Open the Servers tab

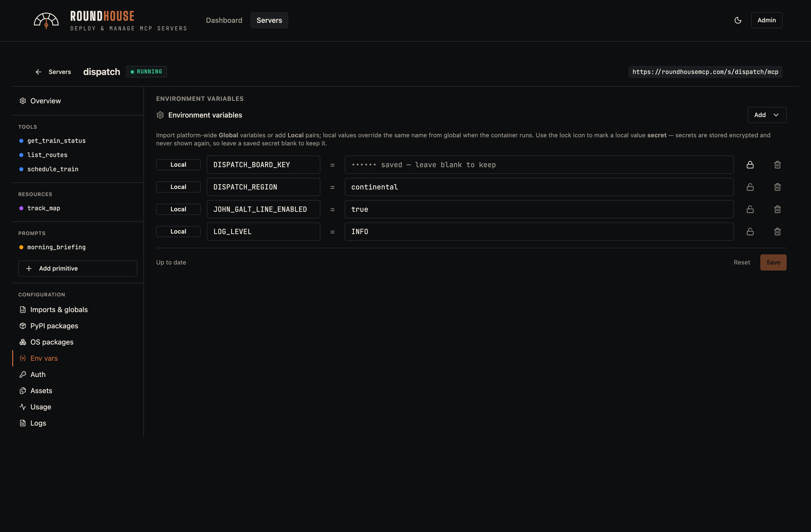(x=269, y=21)
